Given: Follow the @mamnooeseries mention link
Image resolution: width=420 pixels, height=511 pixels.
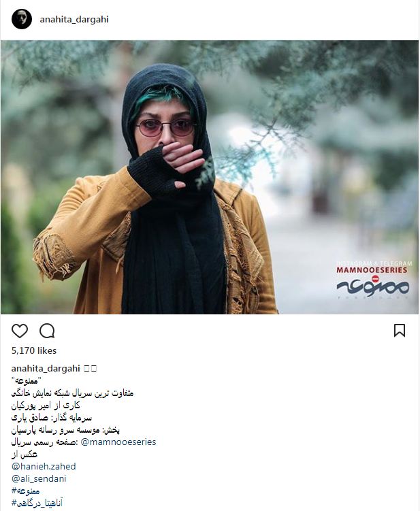Looking at the screenshot, I should click(118, 442).
